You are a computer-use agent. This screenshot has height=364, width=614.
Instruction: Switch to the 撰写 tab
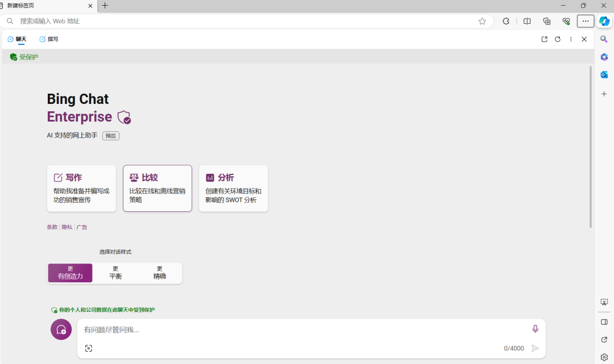(49, 39)
